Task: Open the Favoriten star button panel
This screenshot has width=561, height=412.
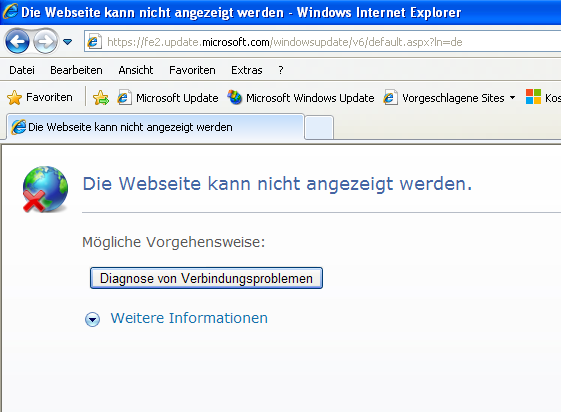Action: tap(39, 97)
